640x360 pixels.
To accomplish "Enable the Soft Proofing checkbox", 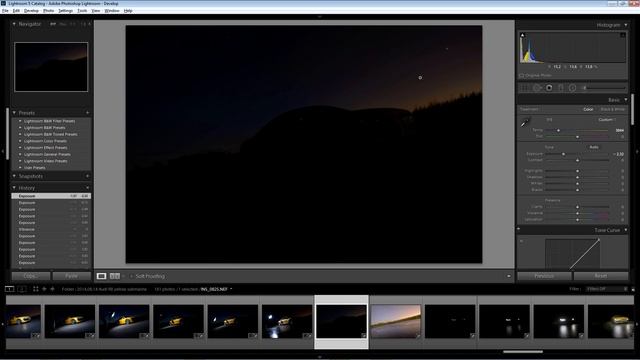I will coord(131,276).
